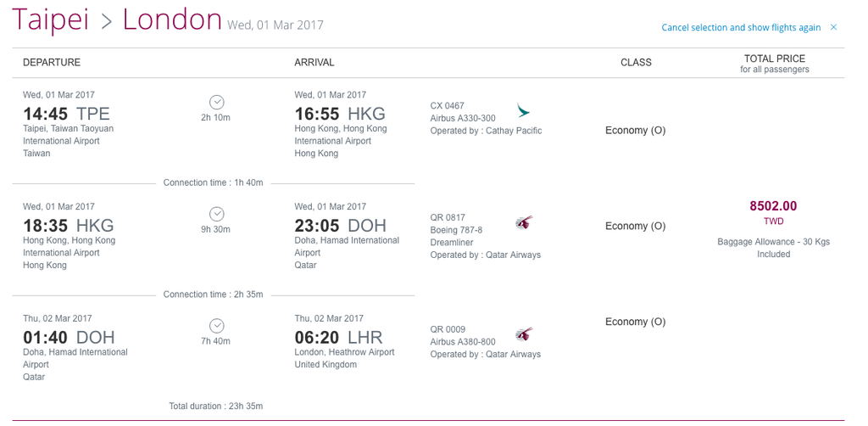Select the CX 0467 flight number
Screen dimensions: 868x426
448,106
